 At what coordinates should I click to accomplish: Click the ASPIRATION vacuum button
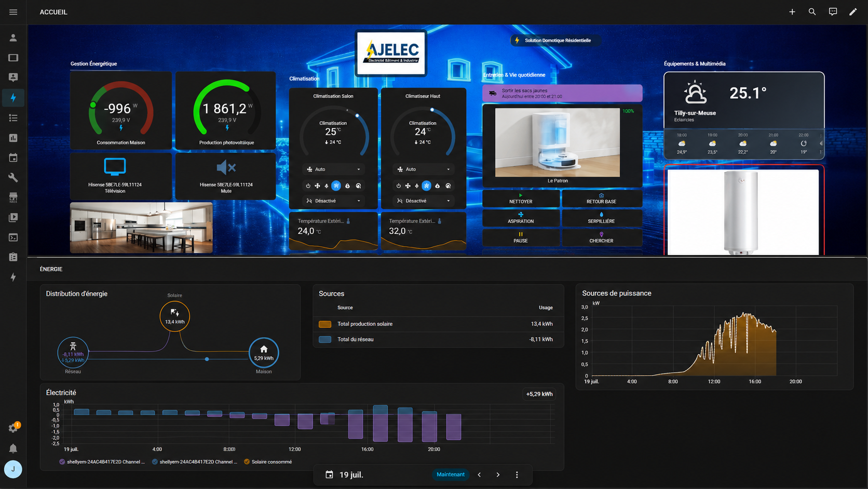coord(521,218)
